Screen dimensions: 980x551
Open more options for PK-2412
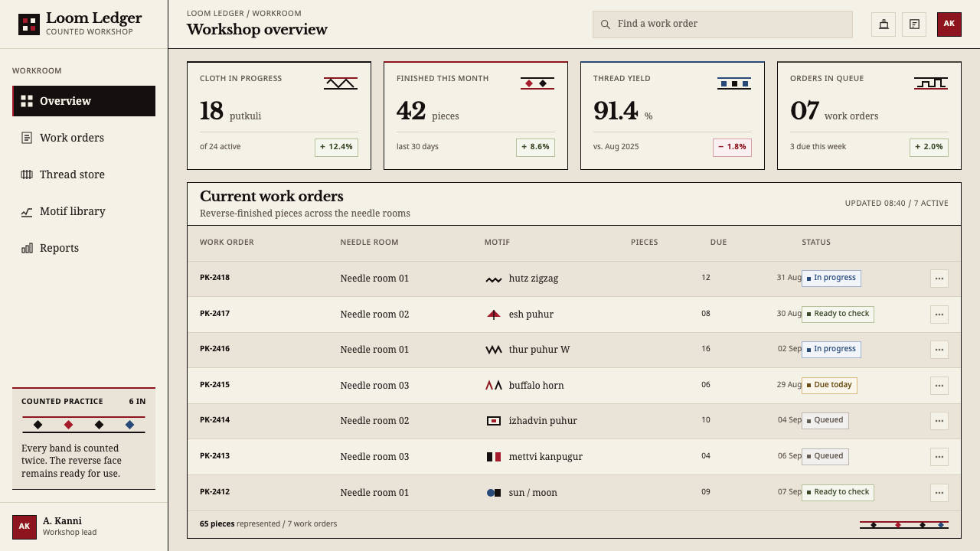tap(939, 493)
